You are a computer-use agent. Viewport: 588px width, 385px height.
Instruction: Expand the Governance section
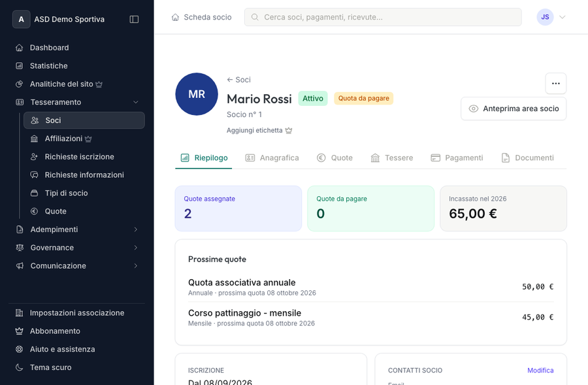click(x=76, y=248)
